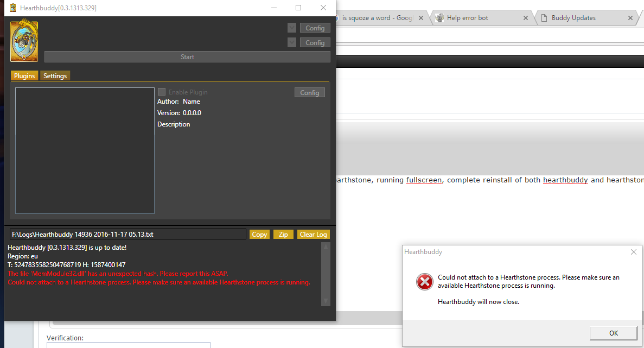This screenshot has width=644, height=348.
Task: Click the underlined word 'fullscreen' in browser
Action: (x=425, y=180)
